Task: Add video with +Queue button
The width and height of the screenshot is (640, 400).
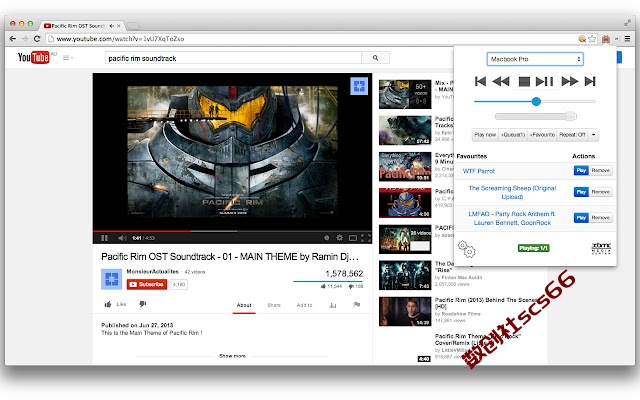Action: pyautogui.click(x=513, y=135)
